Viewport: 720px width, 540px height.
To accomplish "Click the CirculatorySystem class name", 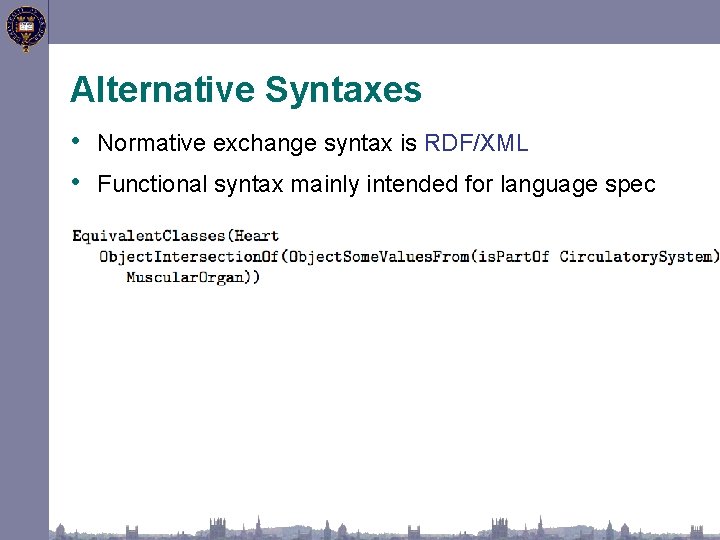I will (x=636, y=257).
